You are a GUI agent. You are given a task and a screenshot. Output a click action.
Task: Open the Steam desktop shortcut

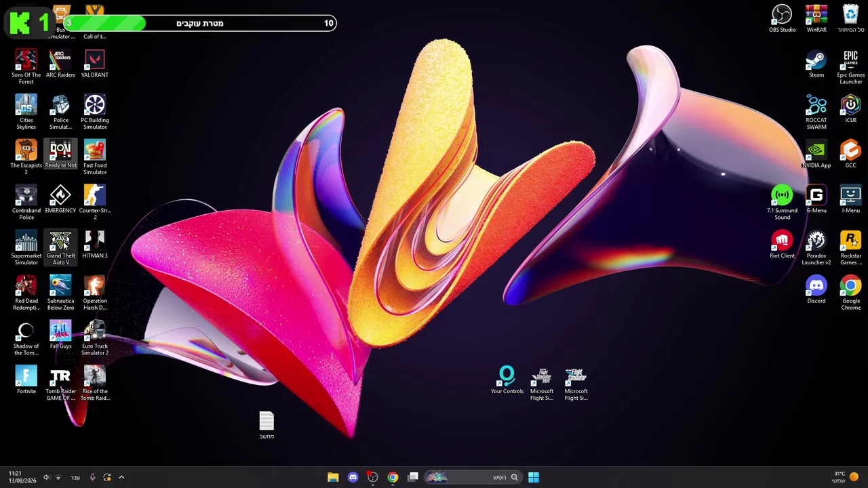pos(816,64)
